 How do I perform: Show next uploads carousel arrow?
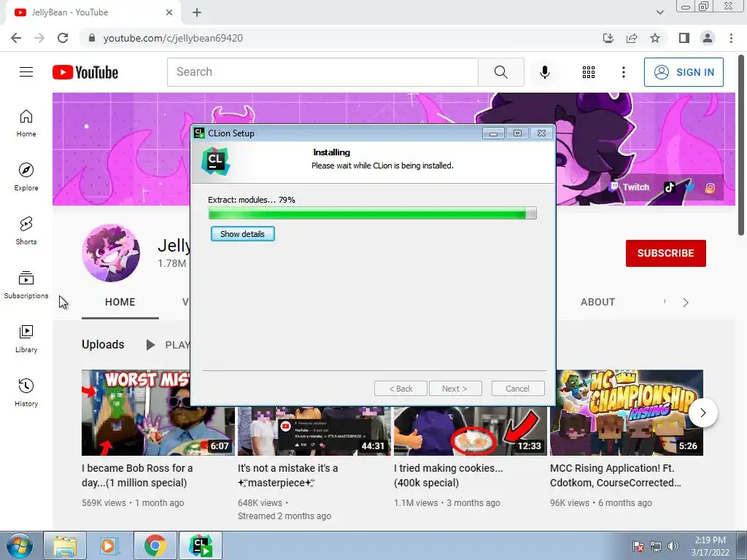(703, 413)
